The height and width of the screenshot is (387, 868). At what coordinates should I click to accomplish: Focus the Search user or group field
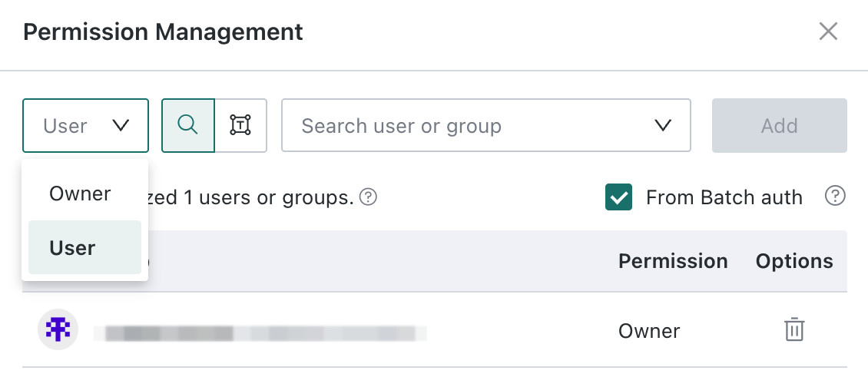(486, 125)
